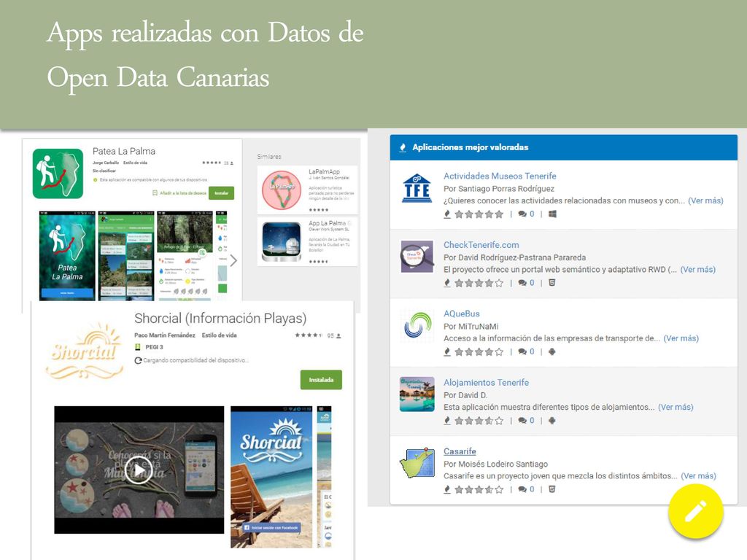
Task: Click the flame icon in Aplicaciones mejor valoradas header
Action: tap(403, 147)
